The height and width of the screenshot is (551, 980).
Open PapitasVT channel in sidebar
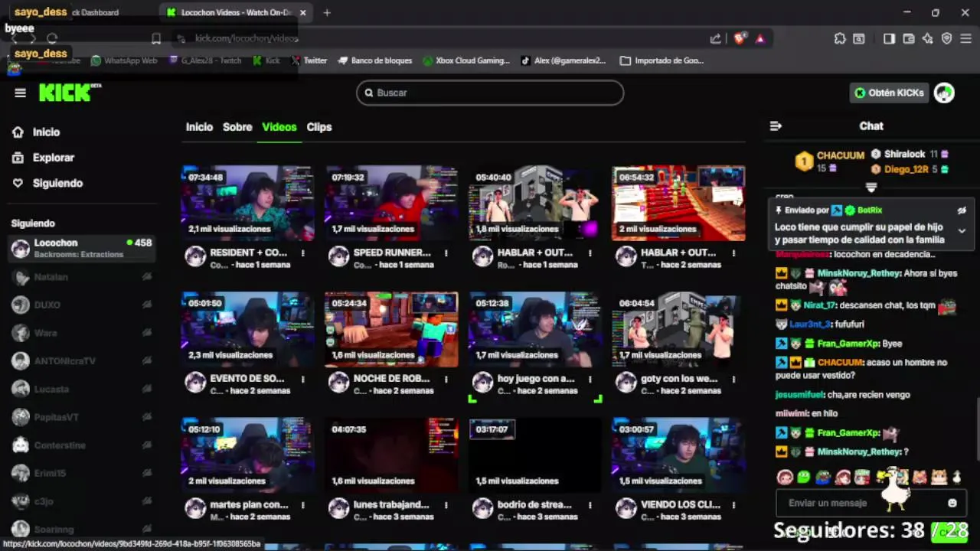click(82, 417)
